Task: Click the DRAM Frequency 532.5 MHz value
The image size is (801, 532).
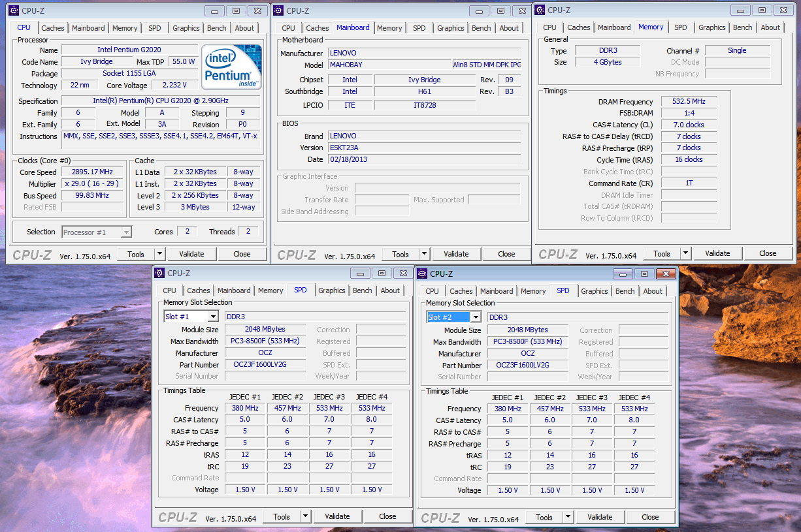Action: pos(689,102)
